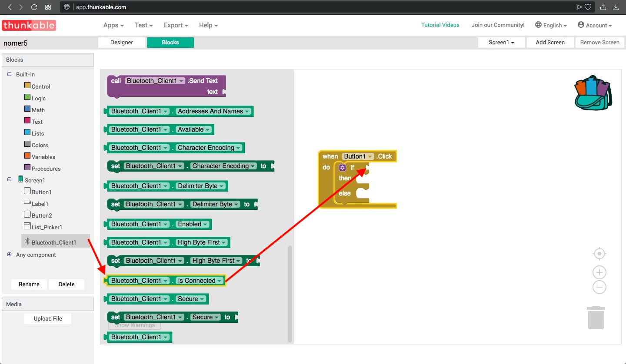Open the Is Connected property dropdown
This screenshot has height=364, width=626.
pyautogui.click(x=200, y=281)
